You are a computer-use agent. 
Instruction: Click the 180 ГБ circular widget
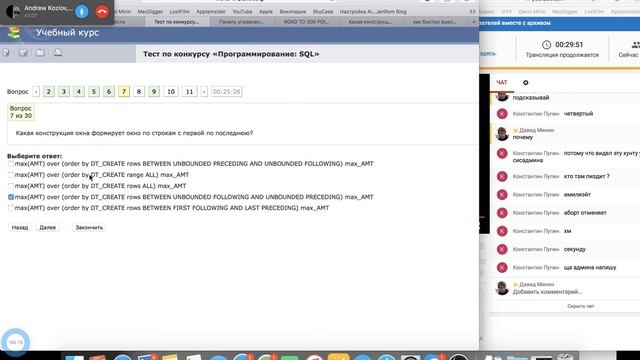16,342
